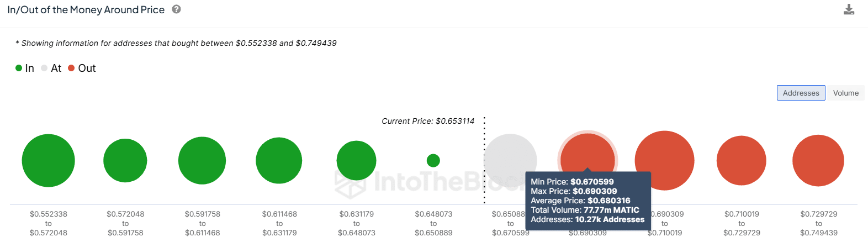Click the red bubble for $0.729729 to $0.749439
868x242 pixels.
point(818,160)
